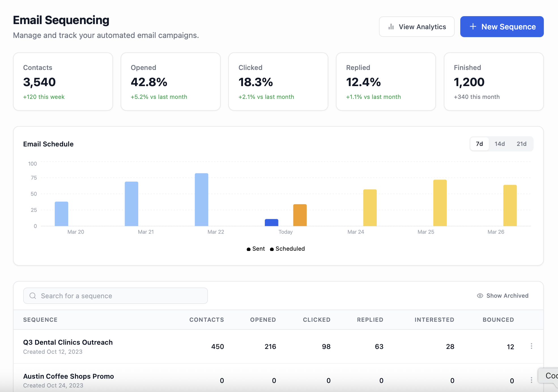The height and width of the screenshot is (392, 558).
Task: Click the plus icon on New Sequence
Action: click(x=473, y=27)
